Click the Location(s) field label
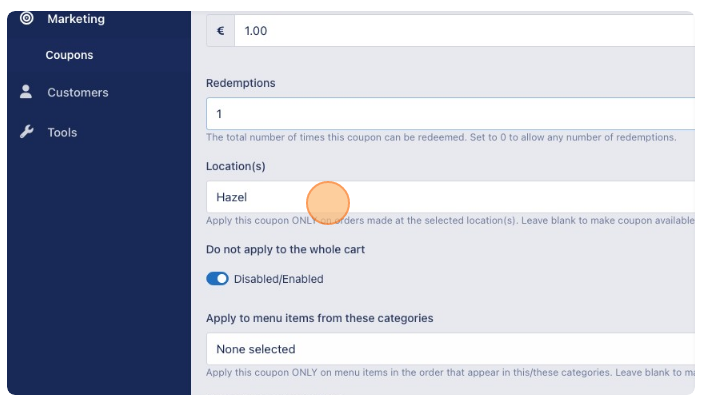 236,166
